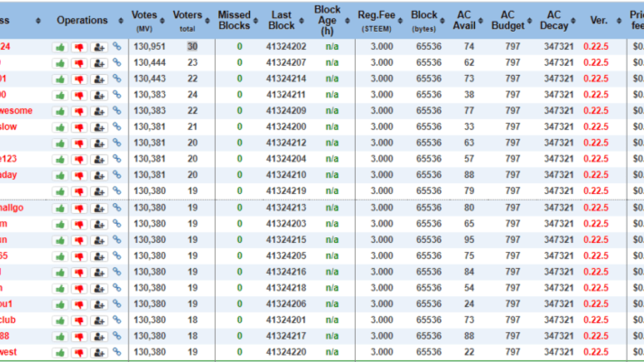Add-user icon in row with block 41324218
The width and height of the screenshot is (644, 362).
click(x=99, y=289)
